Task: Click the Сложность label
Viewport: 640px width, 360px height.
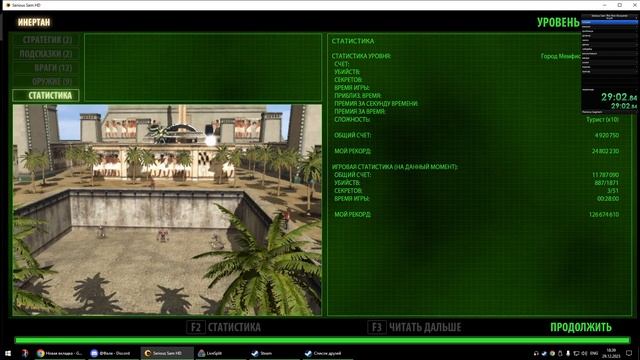Action: [x=352, y=120]
